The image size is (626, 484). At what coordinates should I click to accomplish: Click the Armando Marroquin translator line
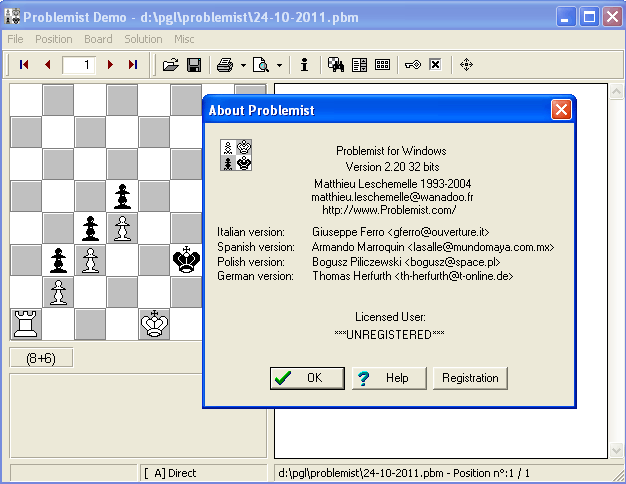pos(433,247)
